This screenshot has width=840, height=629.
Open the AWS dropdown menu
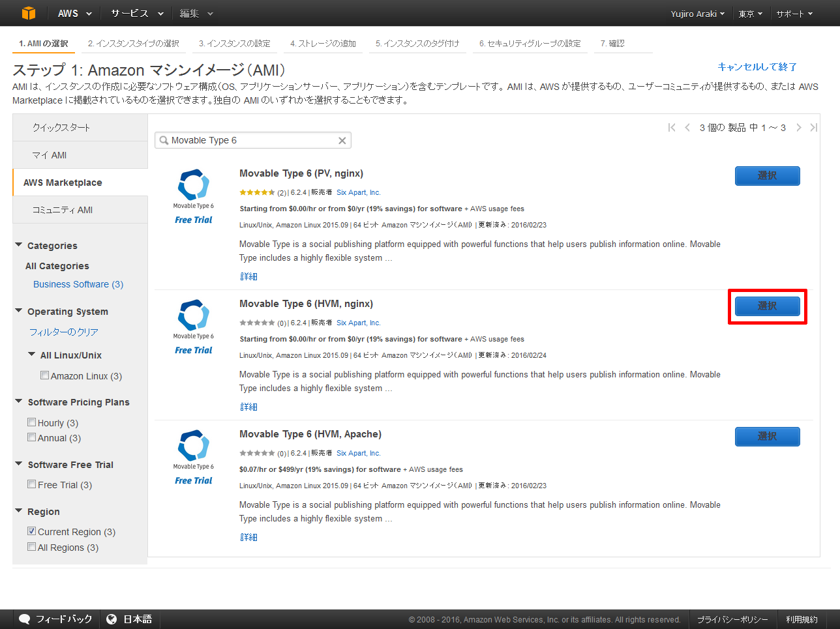coord(74,13)
